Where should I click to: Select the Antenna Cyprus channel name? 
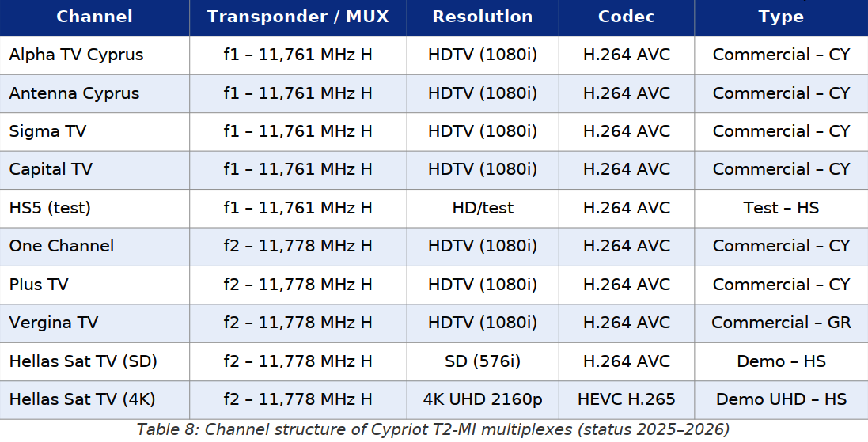click(x=74, y=93)
